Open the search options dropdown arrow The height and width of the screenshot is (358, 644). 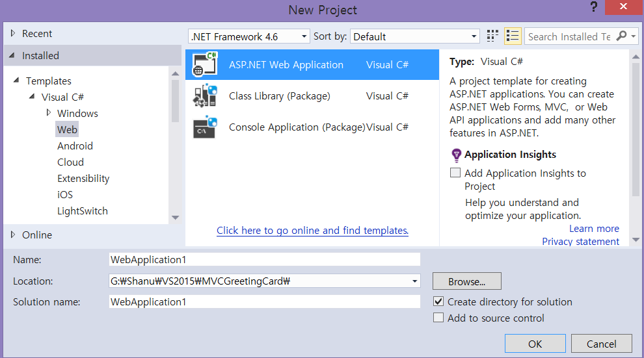[x=634, y=36]
